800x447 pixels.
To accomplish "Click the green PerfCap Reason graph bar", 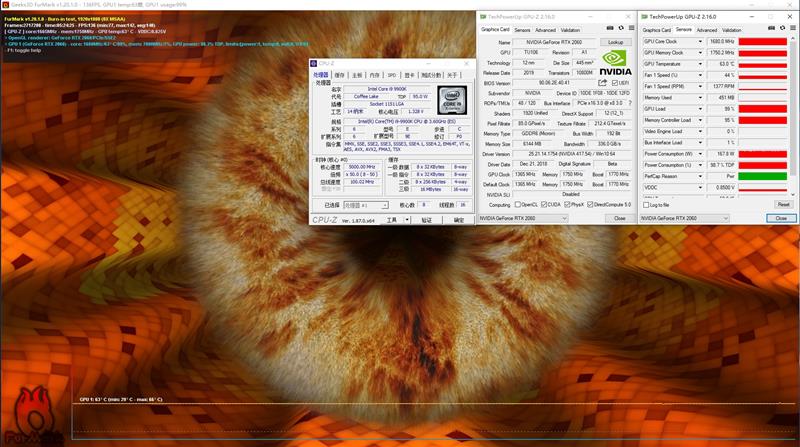I will 762,176.
